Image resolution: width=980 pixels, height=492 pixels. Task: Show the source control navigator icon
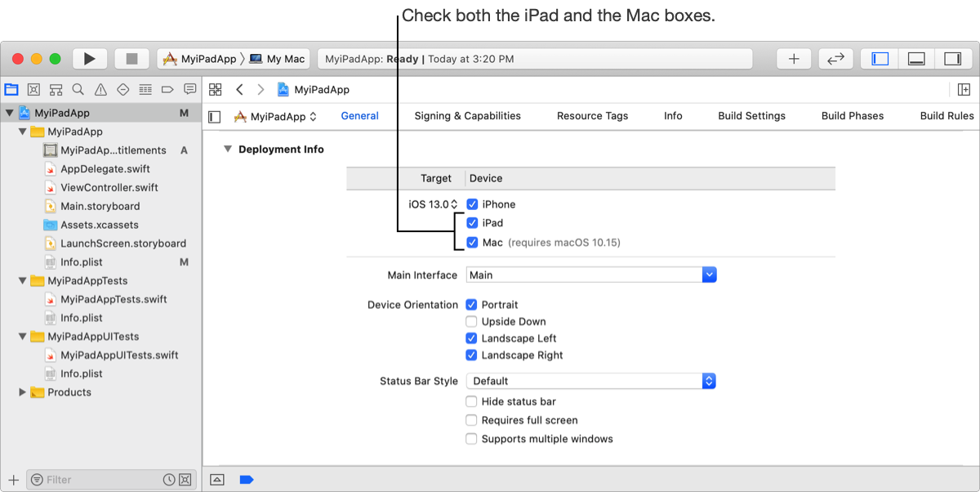33,90
